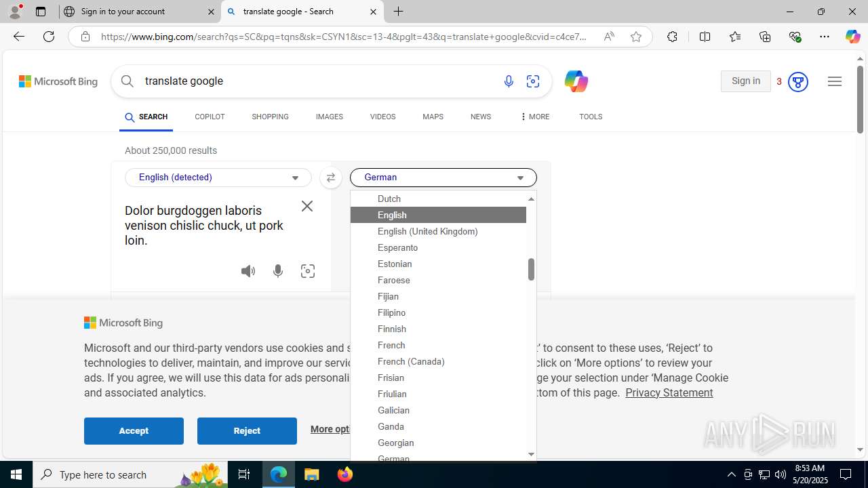
Task: Click the translator image scan icon
Action: 308,271
